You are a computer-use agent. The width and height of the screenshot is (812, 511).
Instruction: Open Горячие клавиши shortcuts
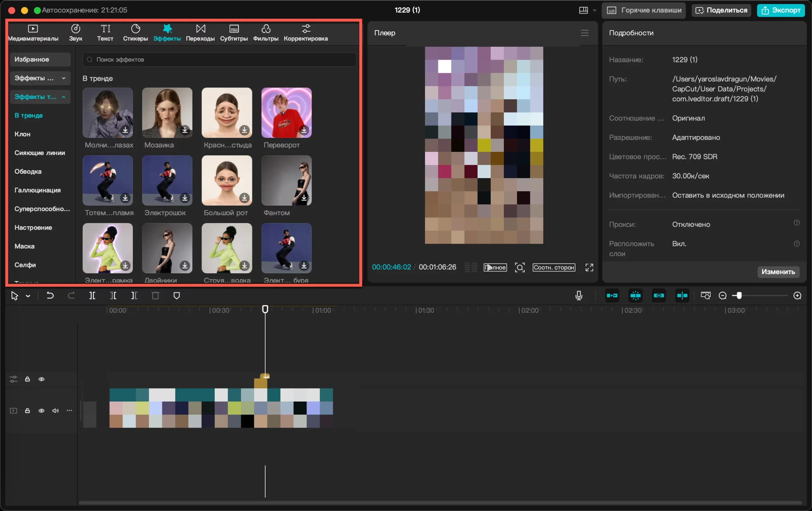click(x=644, y=10)
